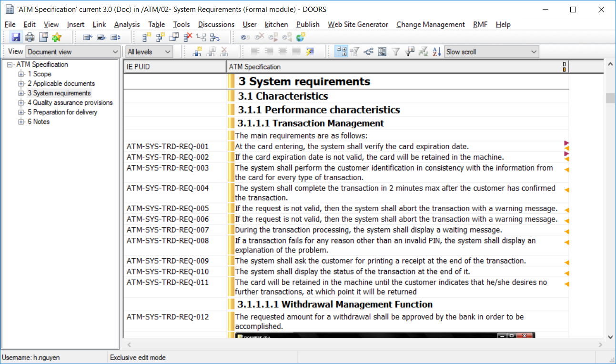Open the properties sheet icon next to Print
This screenshot has height=364, width=616.
[x=44, y=37]
